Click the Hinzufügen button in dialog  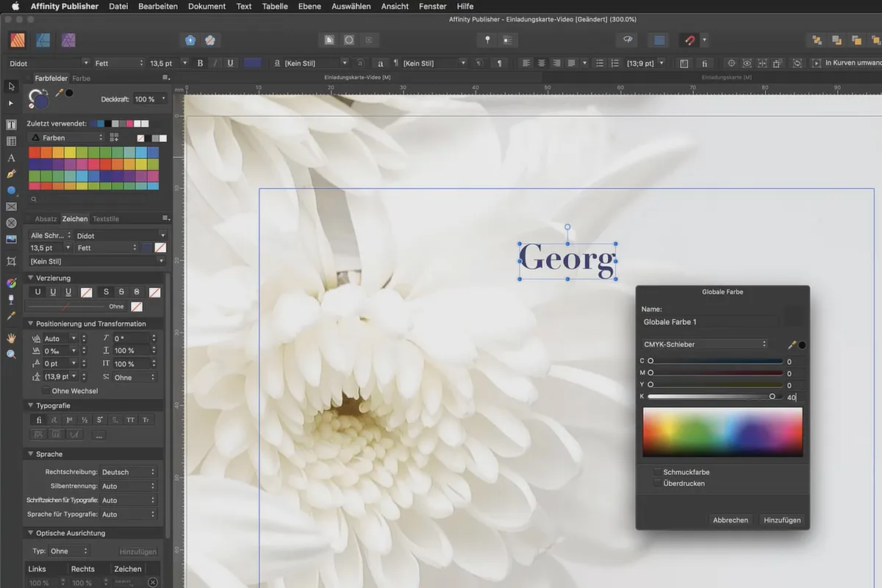pos(782,520)
